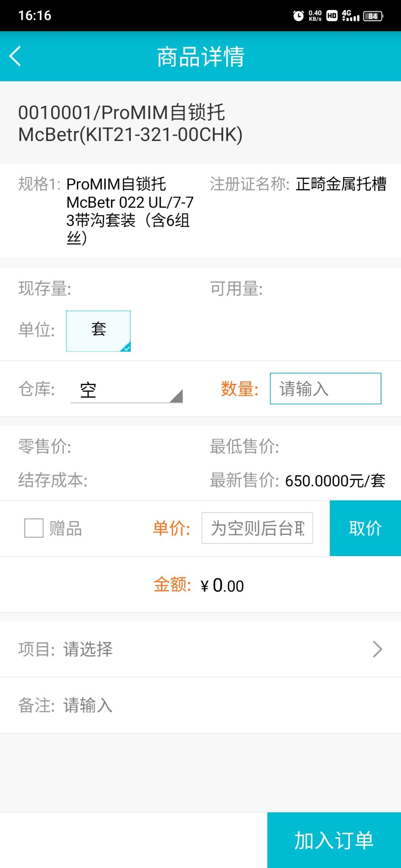This screenshot has height=868, width=401.
Task: Tap the 4G signal strength icon
Action: coord(351,16)
